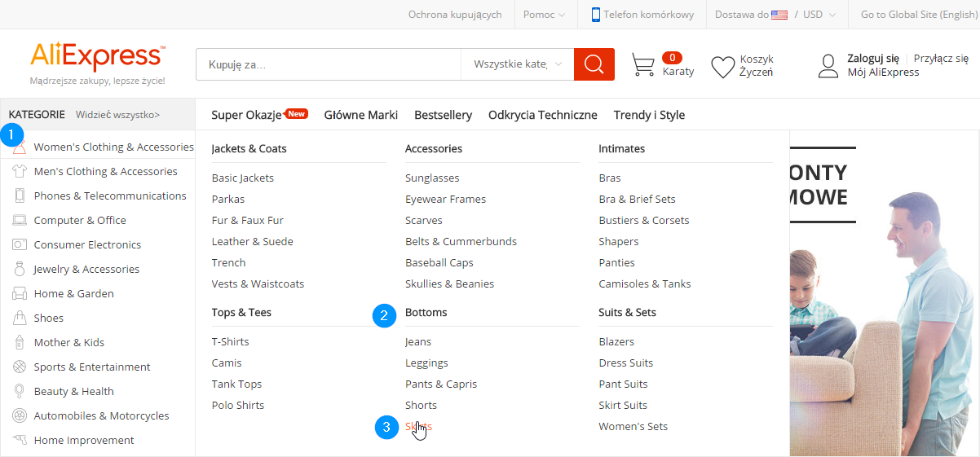Click the Phones & Telecommunications phone icon
Screen dimensions: 980x457
[20, 196]
